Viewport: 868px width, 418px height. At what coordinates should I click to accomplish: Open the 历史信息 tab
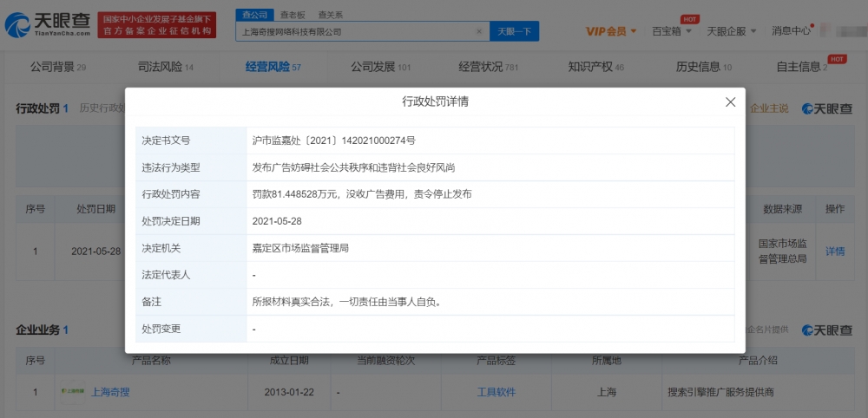pyautogui.click(x=704, y=68)
